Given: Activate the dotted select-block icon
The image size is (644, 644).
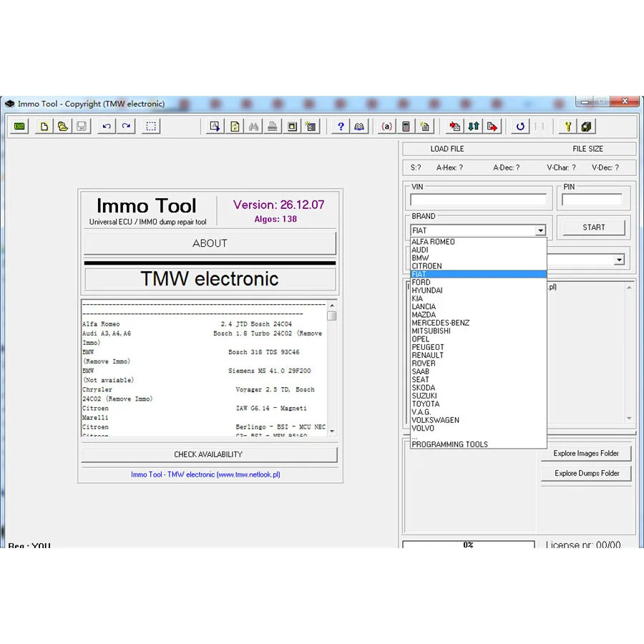Looking at the screenshot, I should pos(151,126).
